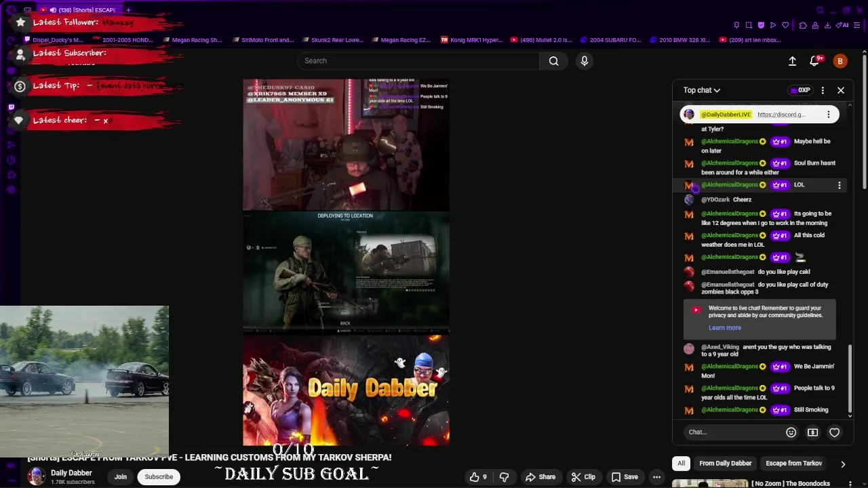Open the browser downloads icon
Image resolution: width=868 pixels, height=488 pixels.
point(827,25)
